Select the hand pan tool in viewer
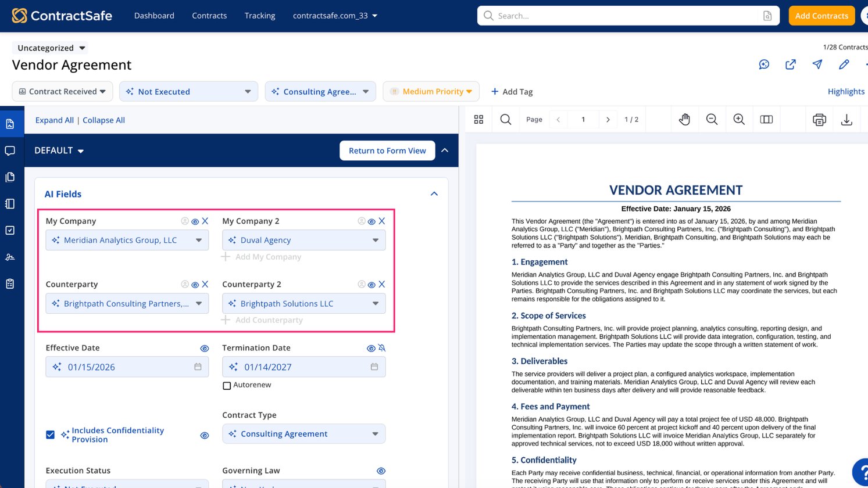 (x=684, y=119)
